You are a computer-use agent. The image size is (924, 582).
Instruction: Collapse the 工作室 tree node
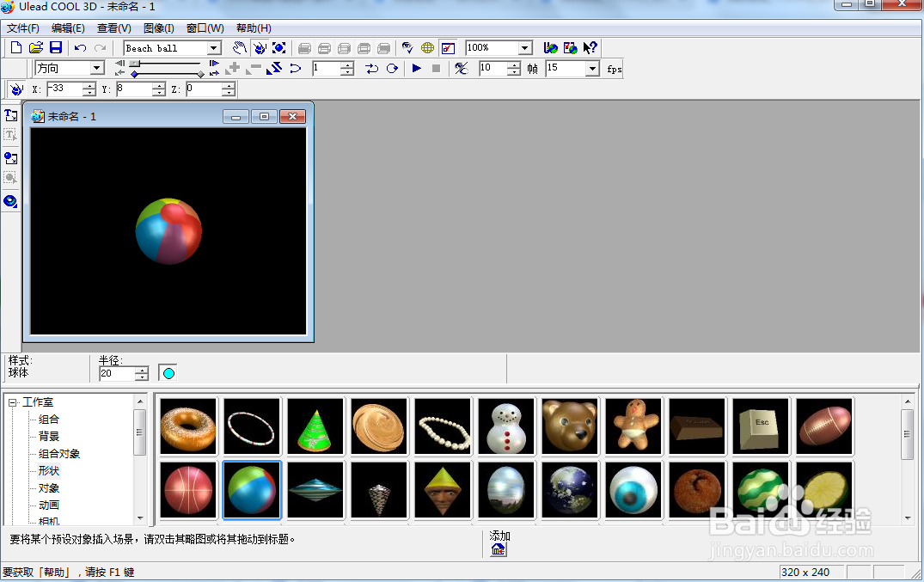pos(12,402)
